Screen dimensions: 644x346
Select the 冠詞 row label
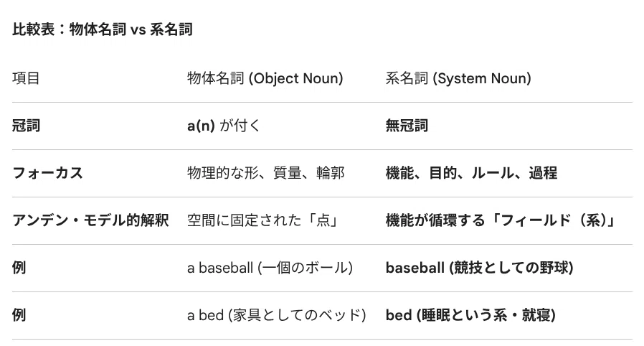tap(26, 126)
